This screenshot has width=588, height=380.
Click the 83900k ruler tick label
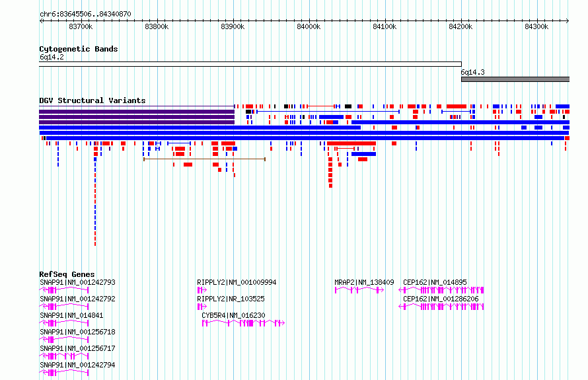[x=233, y=26]
